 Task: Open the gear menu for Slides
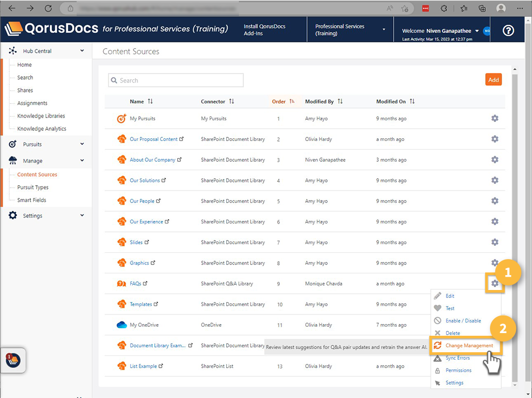coord(495,242)
